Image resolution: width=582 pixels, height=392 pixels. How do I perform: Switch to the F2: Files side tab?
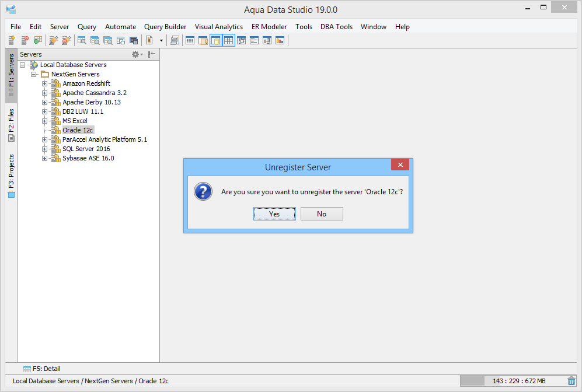11,125
